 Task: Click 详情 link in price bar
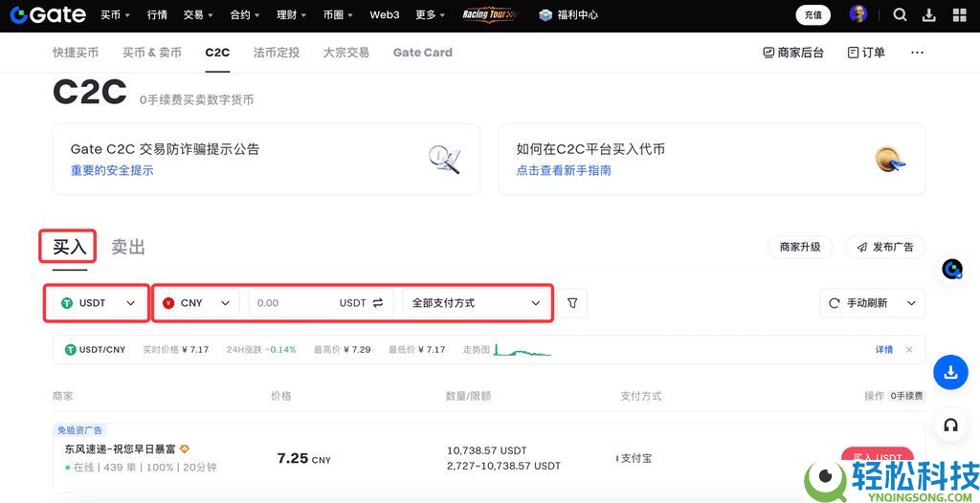coord(883,350)
